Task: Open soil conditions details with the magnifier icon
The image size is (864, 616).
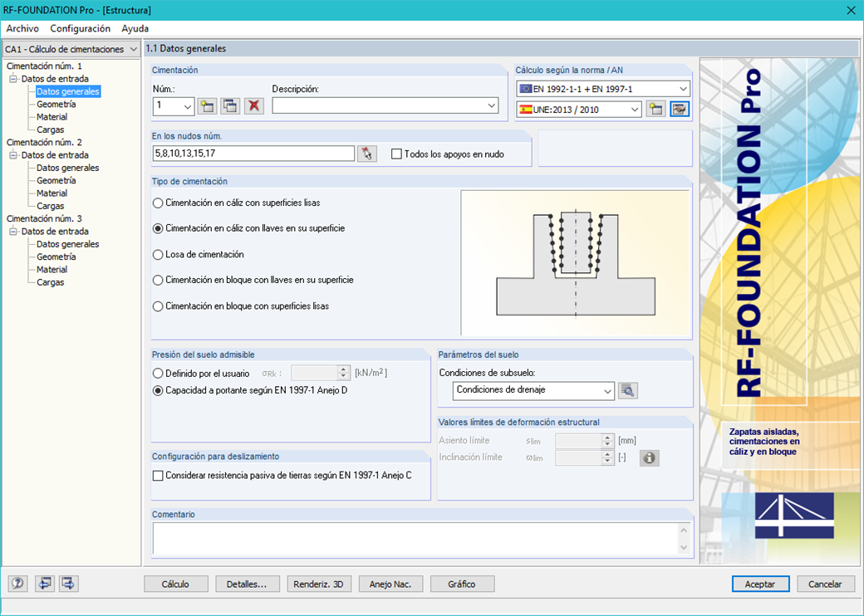Action: click(628, 390)
